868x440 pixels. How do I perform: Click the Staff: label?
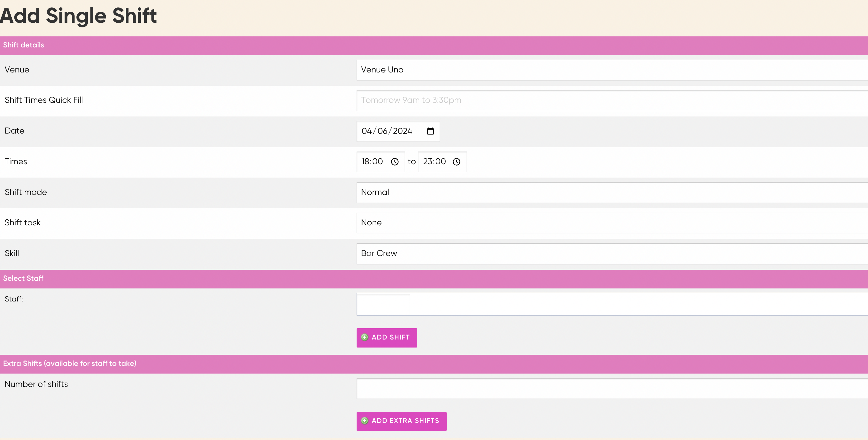pos(14,299)
